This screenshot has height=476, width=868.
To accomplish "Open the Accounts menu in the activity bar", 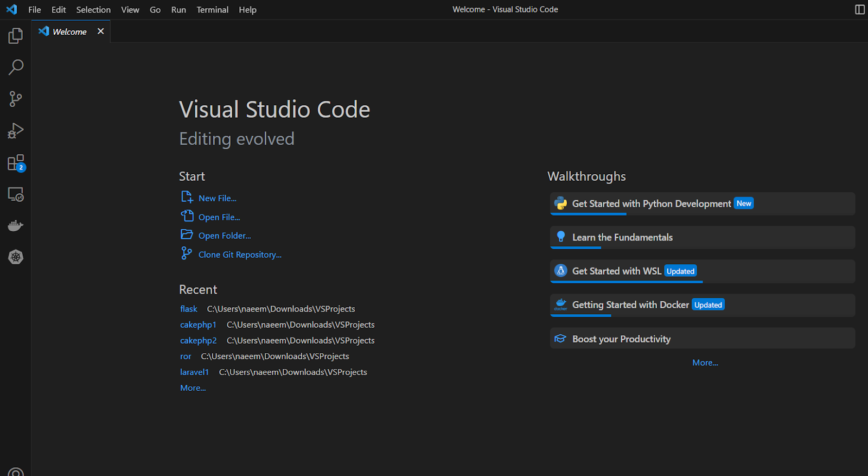I will click(16, 472).
